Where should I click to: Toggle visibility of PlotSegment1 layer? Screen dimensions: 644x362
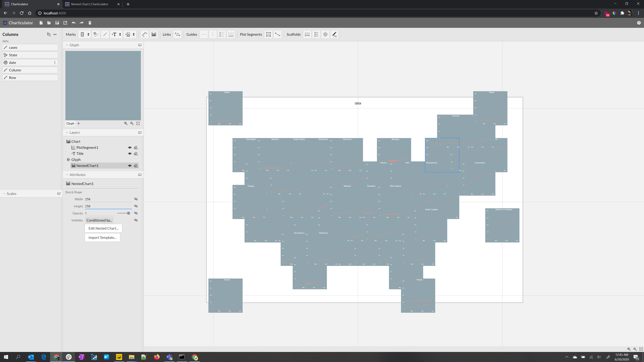[130, 147]
